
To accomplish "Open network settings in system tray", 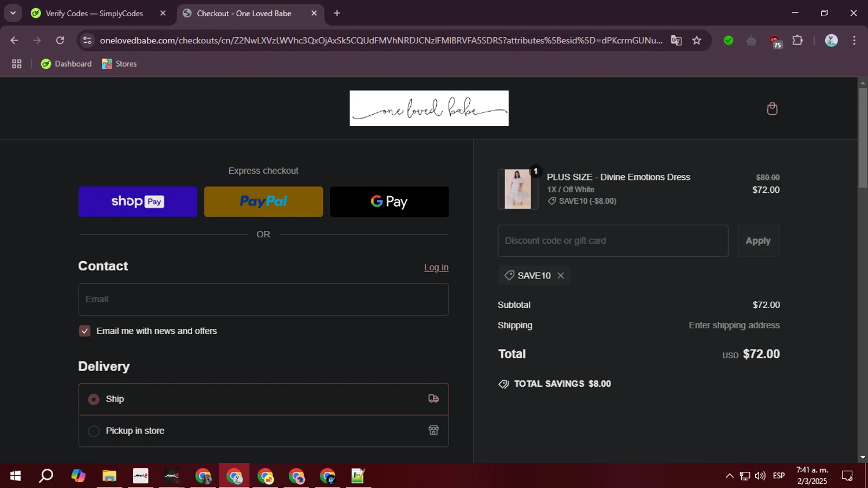I will pyautogui.click(x=745, y=476).
